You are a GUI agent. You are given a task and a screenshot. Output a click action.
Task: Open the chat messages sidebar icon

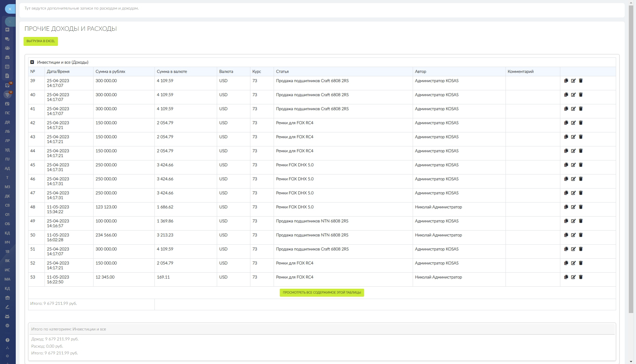pyautogui.click(x=7, y=39)
